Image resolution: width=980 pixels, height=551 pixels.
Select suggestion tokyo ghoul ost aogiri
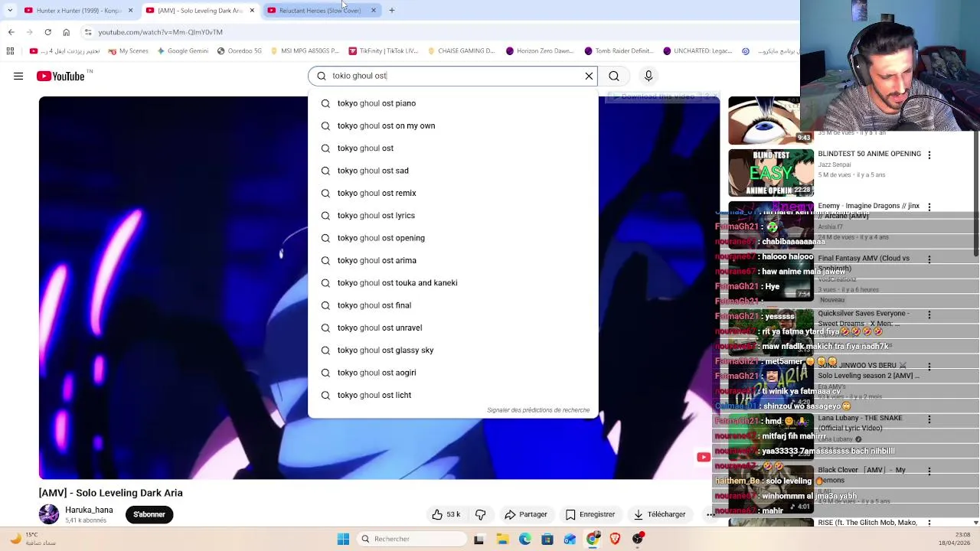click(453, 373)
